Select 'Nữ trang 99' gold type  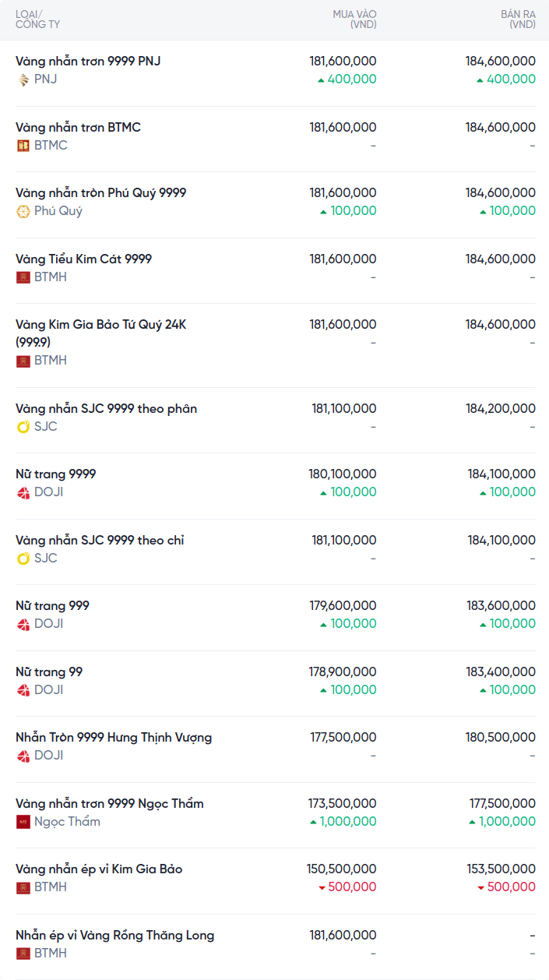49,672
